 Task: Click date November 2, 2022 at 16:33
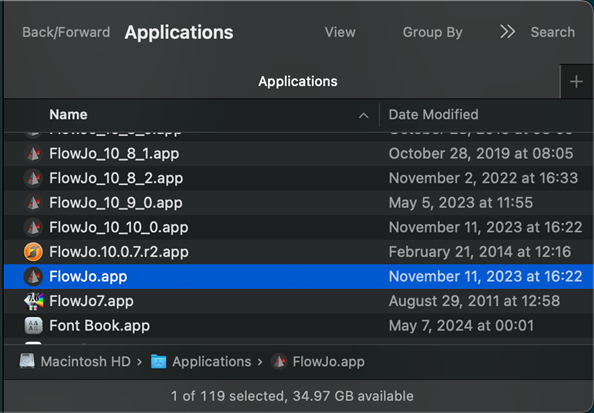(x=483, y=178)
